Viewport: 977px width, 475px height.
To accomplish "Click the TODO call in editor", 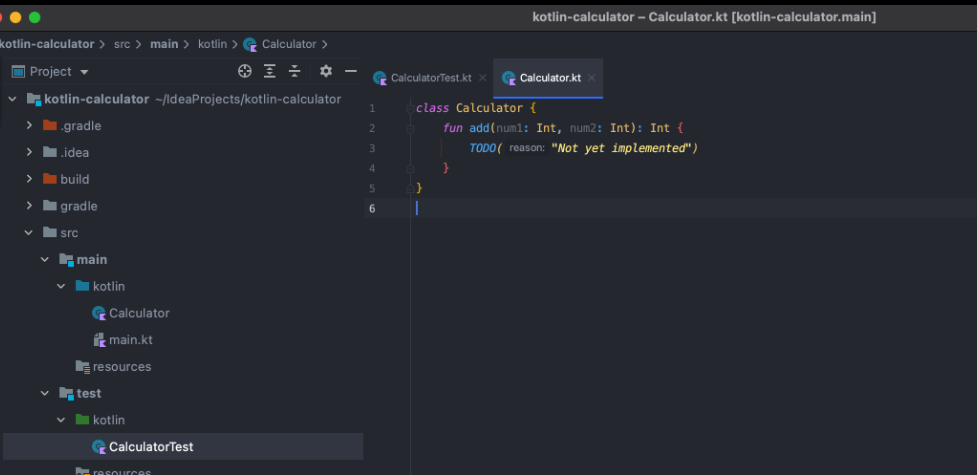I will click(x=483, y=148).
